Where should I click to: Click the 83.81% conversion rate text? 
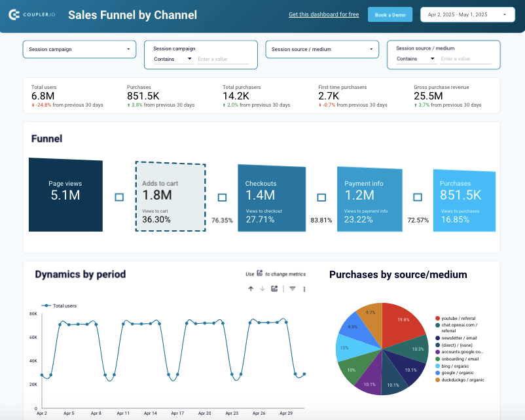tap(321, 220)
